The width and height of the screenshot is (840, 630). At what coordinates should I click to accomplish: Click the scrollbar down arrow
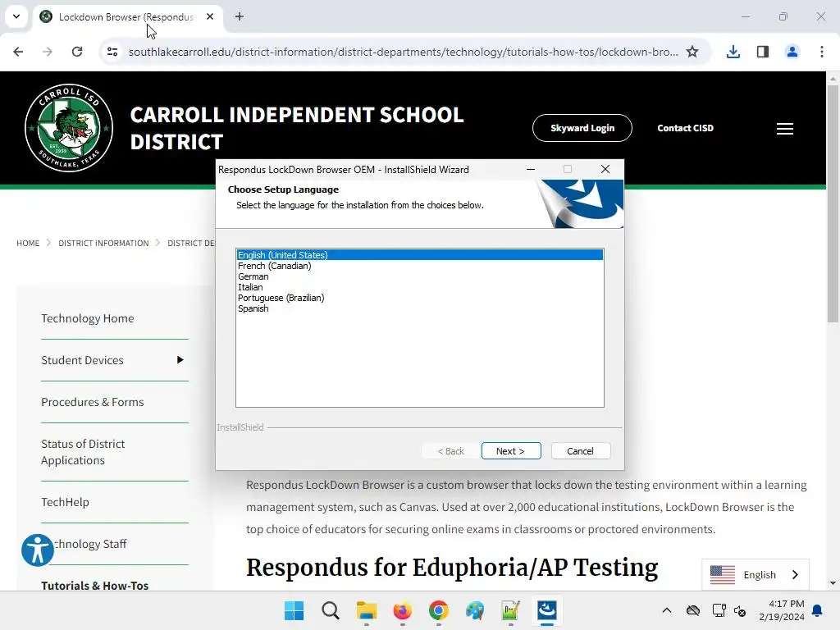click(x=833, y=583)
